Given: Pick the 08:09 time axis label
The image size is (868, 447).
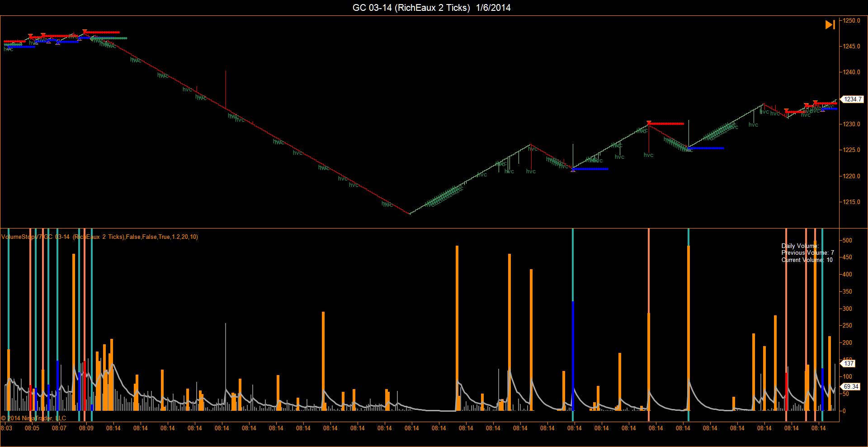Looking at the screenshot, I should point(86,428).
